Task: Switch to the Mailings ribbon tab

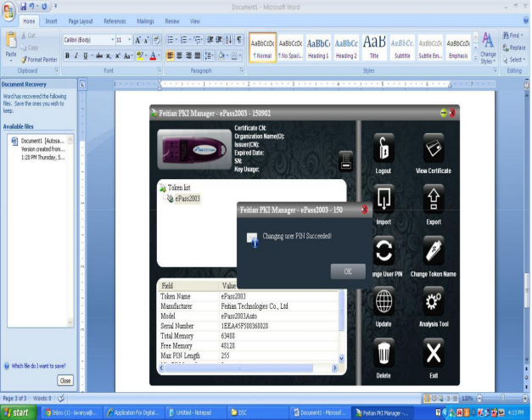Action: coord(145,21)
